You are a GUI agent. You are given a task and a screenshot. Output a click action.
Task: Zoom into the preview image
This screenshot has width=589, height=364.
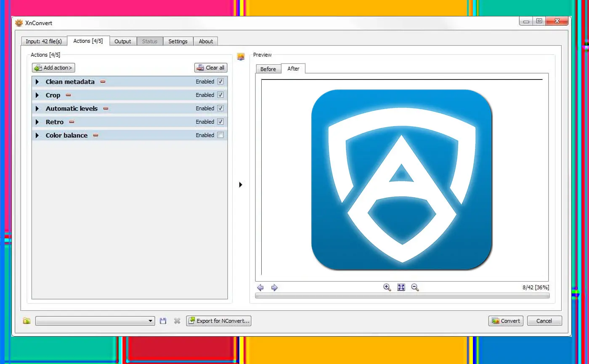click(387, 287)
